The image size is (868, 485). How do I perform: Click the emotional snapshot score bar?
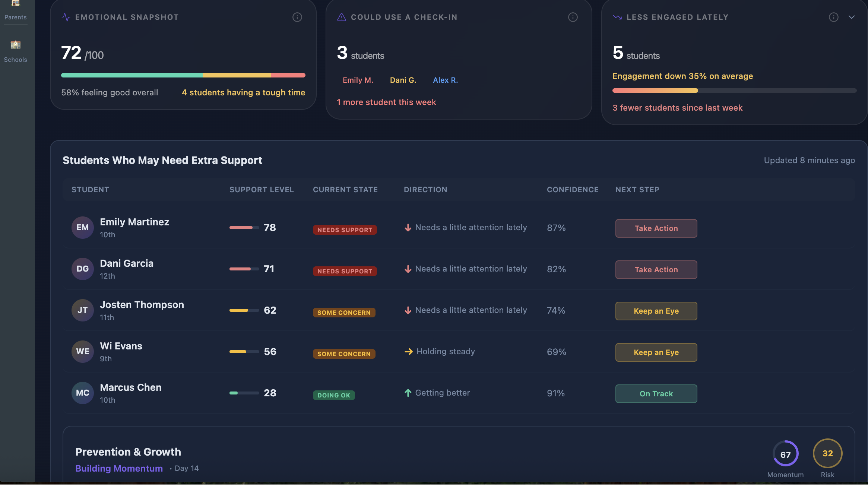click(183, 75)
